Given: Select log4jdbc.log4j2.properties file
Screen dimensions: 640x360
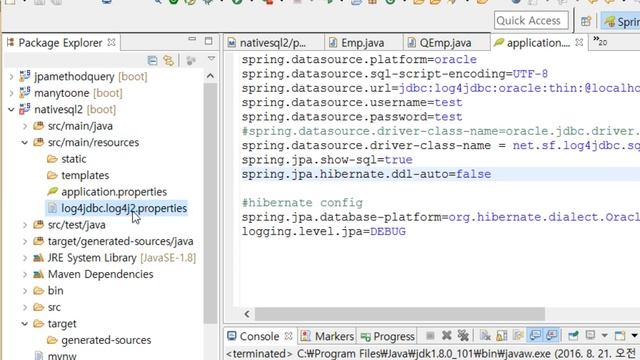Looking at the screenshot, I should point(124,208).
